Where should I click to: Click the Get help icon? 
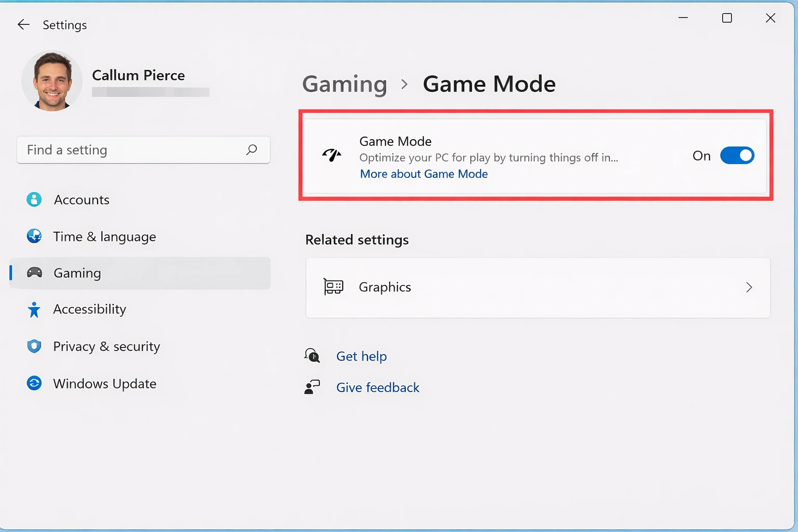click(312, 356)
